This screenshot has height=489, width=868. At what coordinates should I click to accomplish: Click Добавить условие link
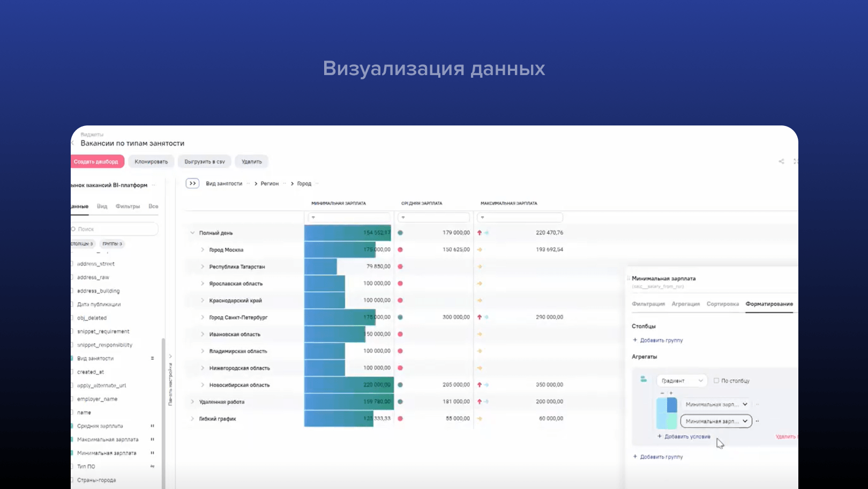tap(684, 436)
